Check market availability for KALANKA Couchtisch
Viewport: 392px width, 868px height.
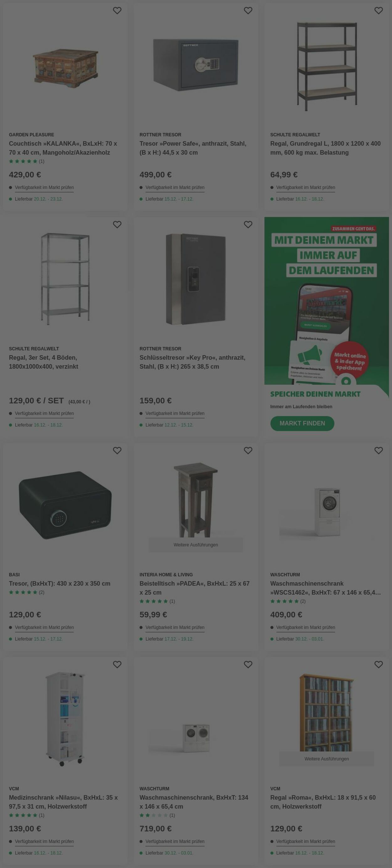(x=44, y=187)
